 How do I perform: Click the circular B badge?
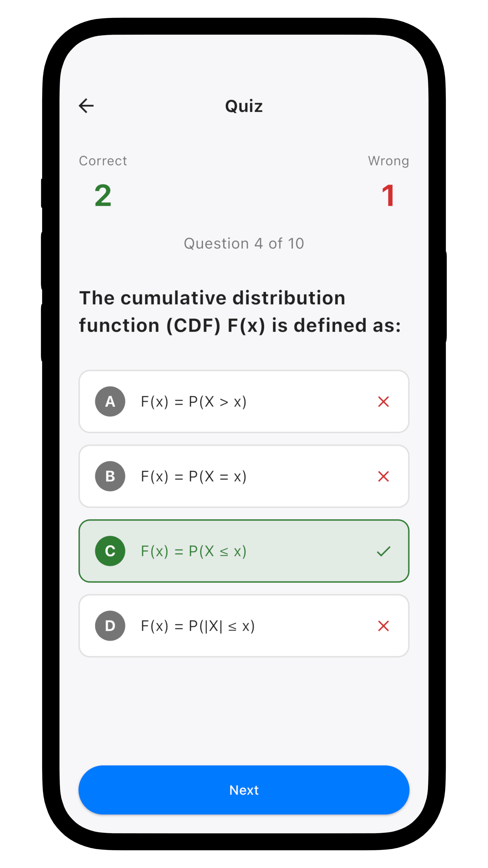(x=110, y=476)
